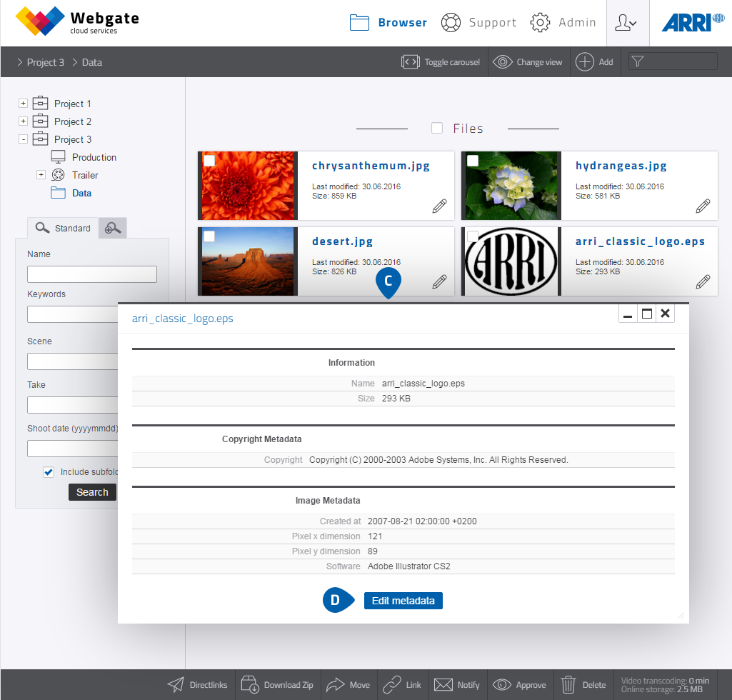Switch to the Standard search tab
The height and width of the screenshot is (700, 732).
[x=63, y=228]
